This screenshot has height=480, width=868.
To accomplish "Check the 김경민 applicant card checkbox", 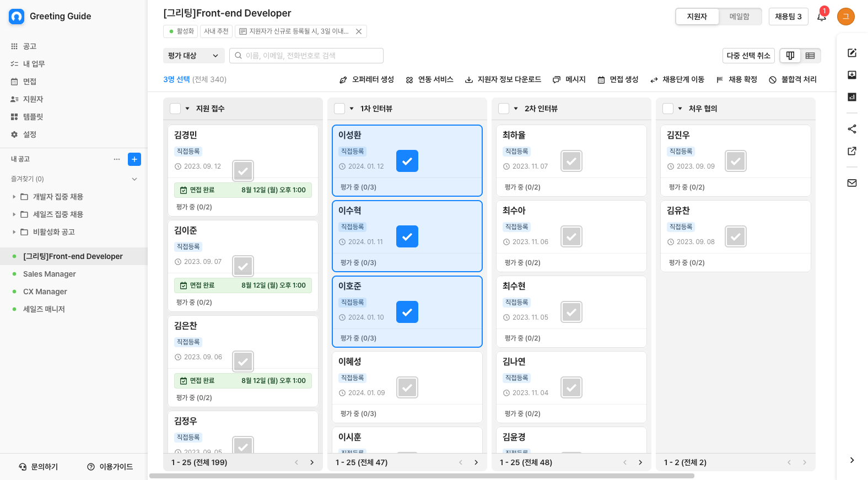I will [x=243, y=171].
